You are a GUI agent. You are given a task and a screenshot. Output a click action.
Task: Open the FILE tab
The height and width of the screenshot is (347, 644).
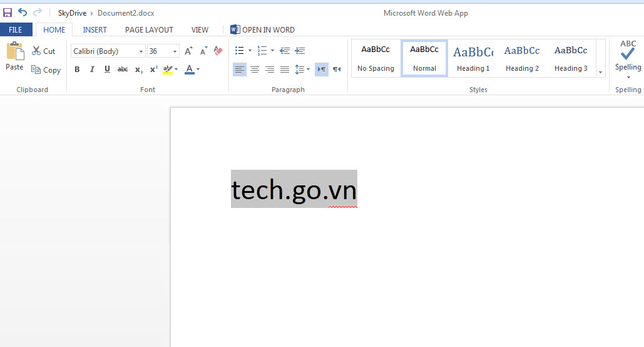[x=16, y=29]
